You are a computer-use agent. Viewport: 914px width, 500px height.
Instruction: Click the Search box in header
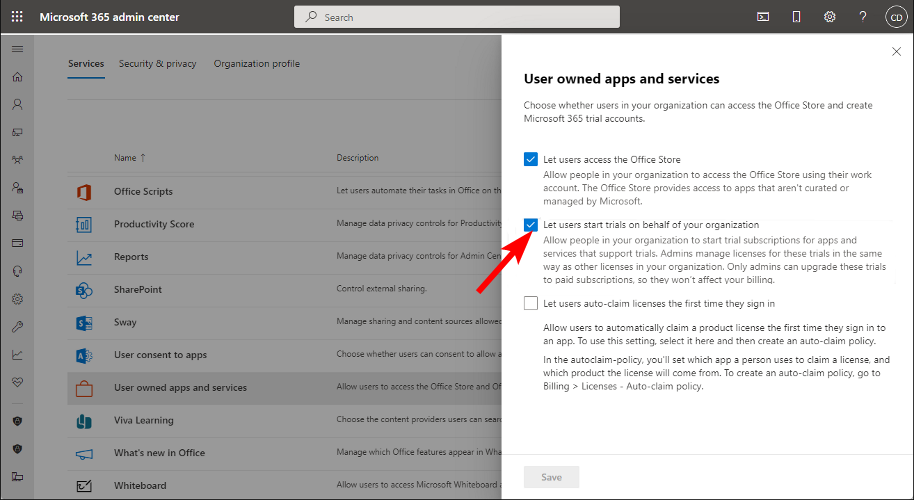click(x=457, y=17)
